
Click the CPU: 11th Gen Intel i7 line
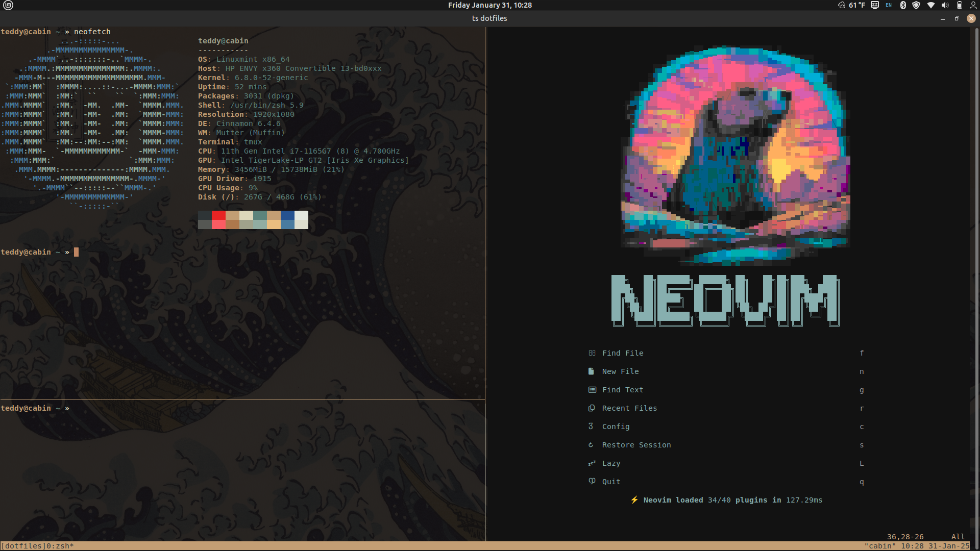pyautogui.click(x=299, y=151)
